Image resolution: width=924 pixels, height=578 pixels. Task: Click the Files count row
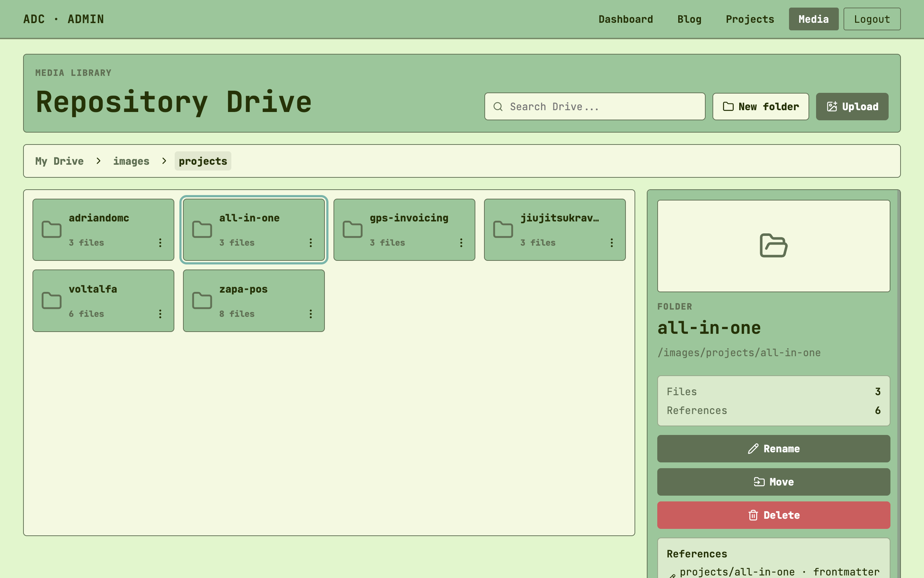(773, 392)
